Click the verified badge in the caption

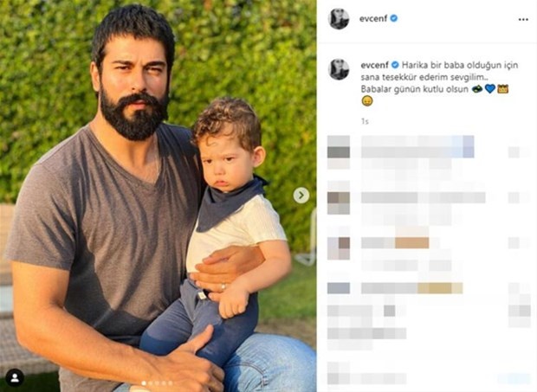[x=395, y=65]
